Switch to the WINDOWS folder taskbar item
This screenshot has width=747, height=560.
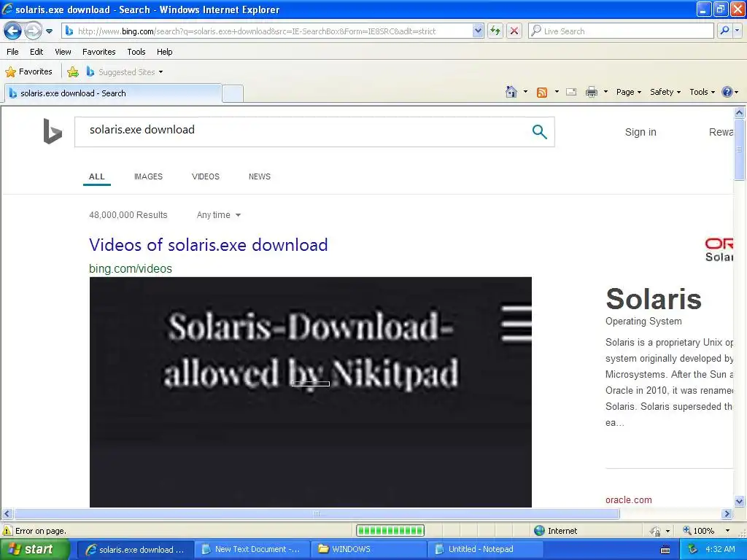tap(368, 550)
